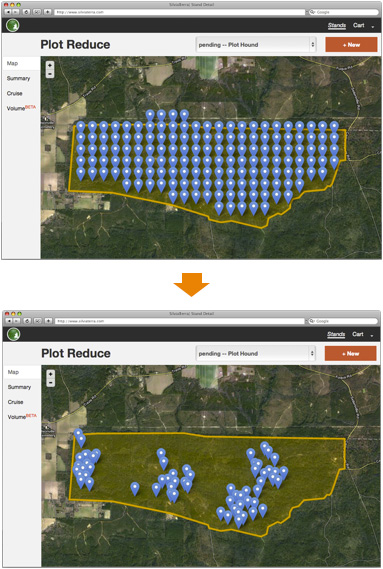The width and height of the screenshot is (383, 569).
Task: Click the add bookmark plus in clustered-pins window
Action: point(48,321)
